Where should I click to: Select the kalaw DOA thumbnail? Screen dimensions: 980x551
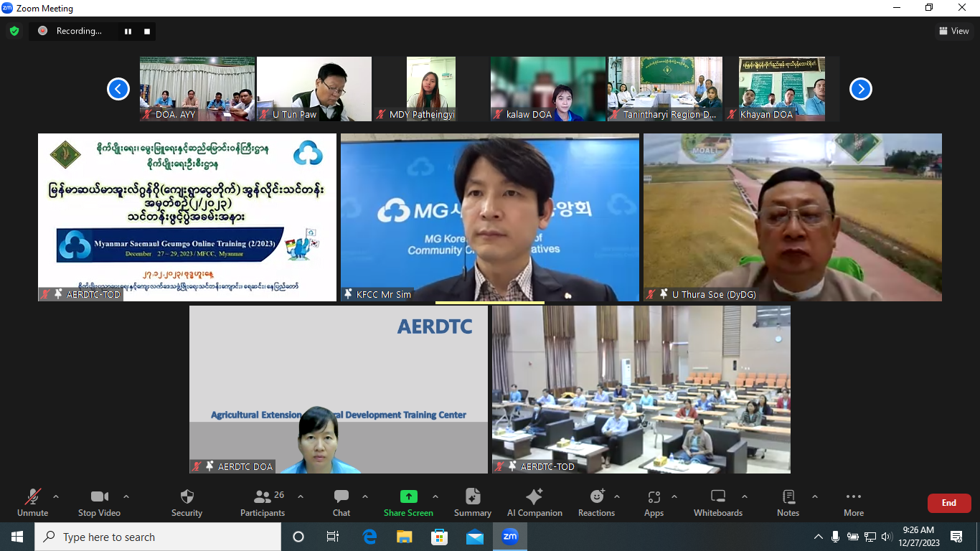pos(548,89)
